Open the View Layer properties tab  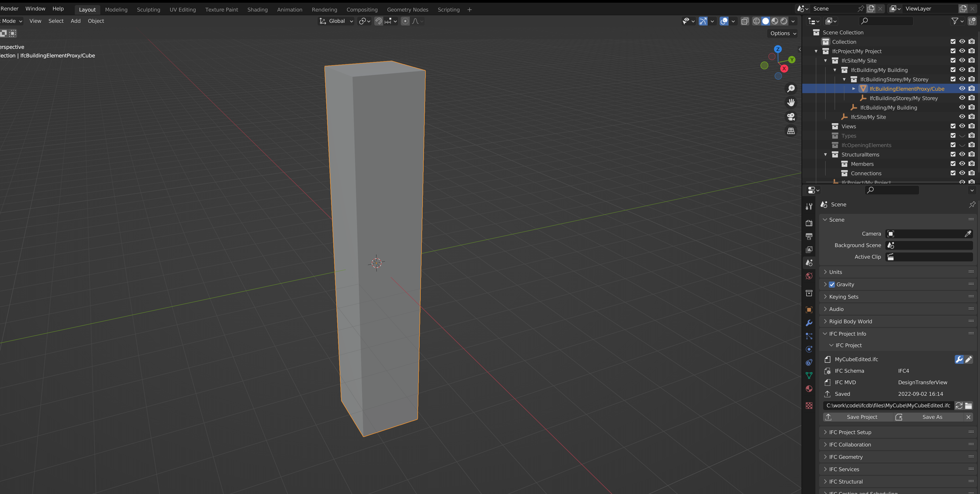(809, 249)
